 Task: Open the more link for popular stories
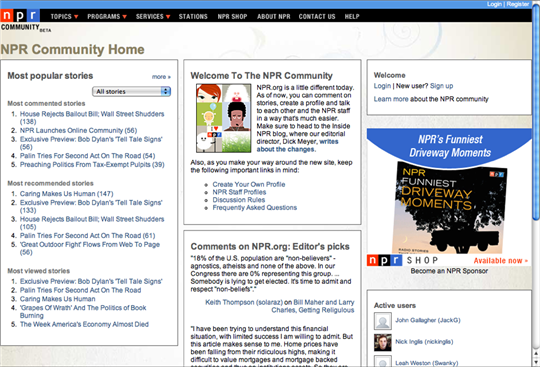[x=161, y=77]
